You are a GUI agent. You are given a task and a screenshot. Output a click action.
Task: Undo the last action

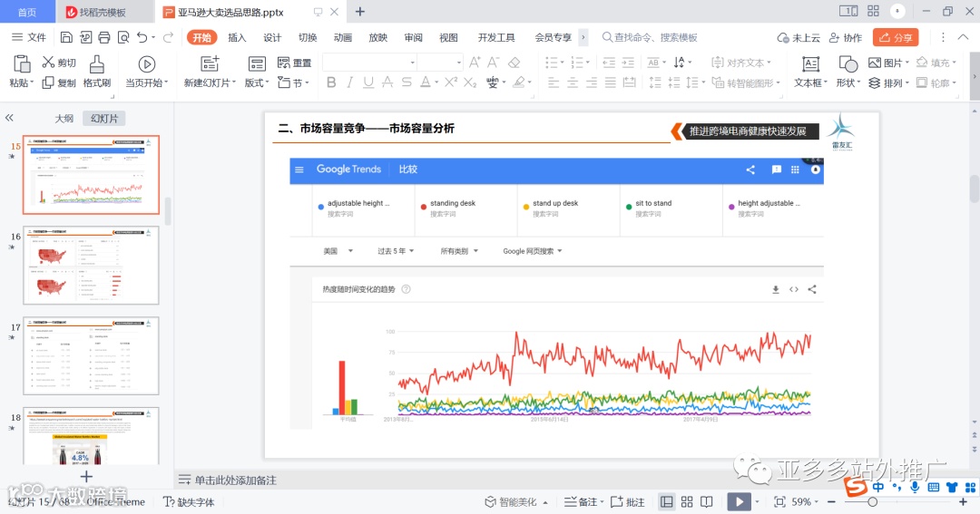point(142,37)
